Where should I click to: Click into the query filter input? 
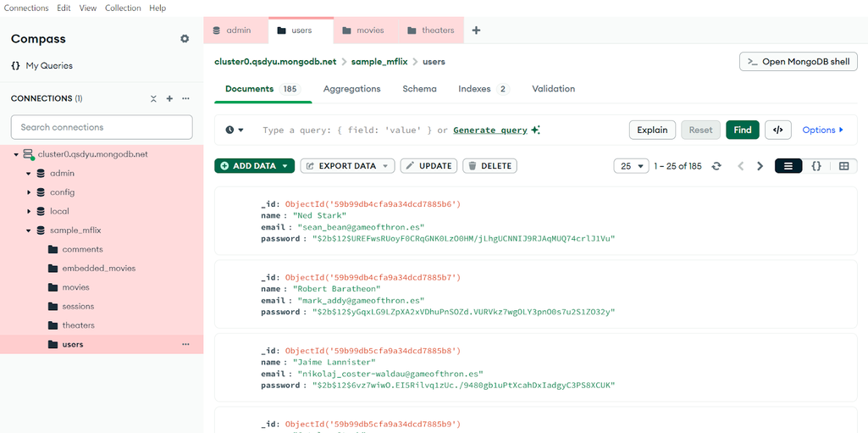[348, 130]
